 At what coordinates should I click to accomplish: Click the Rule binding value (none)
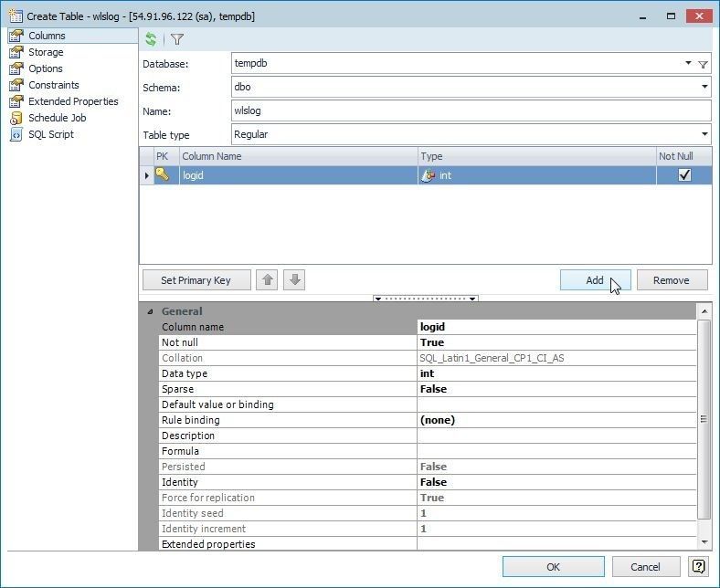pos(556,420)
